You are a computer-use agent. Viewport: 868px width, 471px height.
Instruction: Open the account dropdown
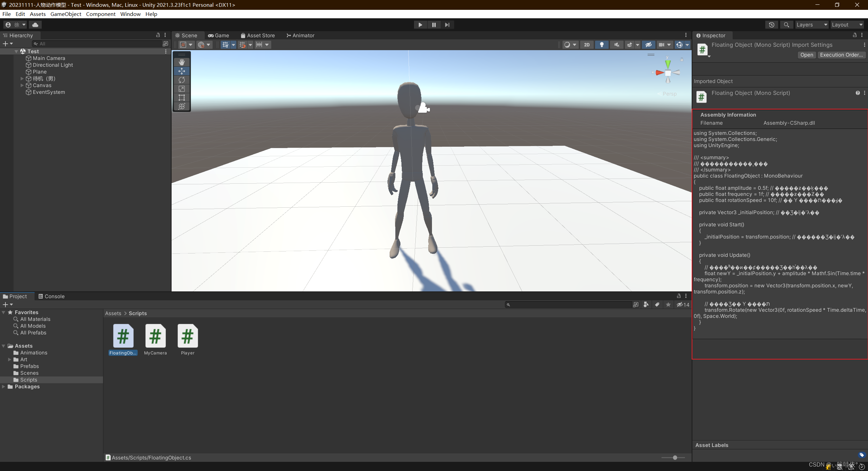[16, 25]
